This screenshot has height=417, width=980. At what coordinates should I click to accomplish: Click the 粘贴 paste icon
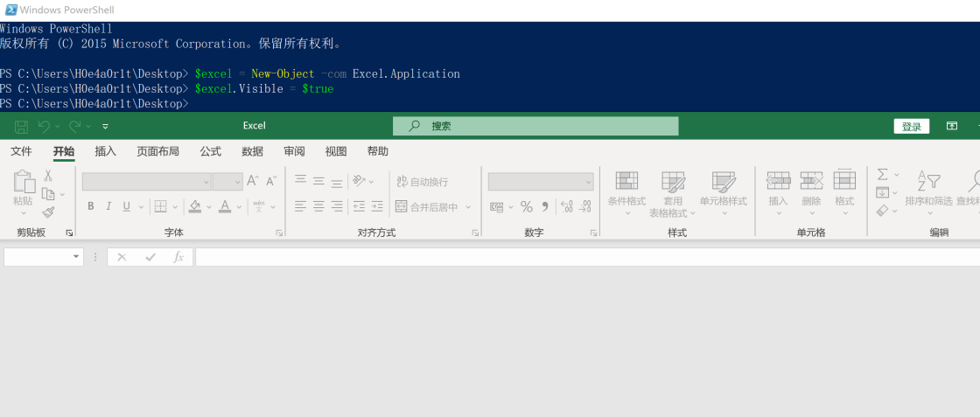[x=24, y=182]
